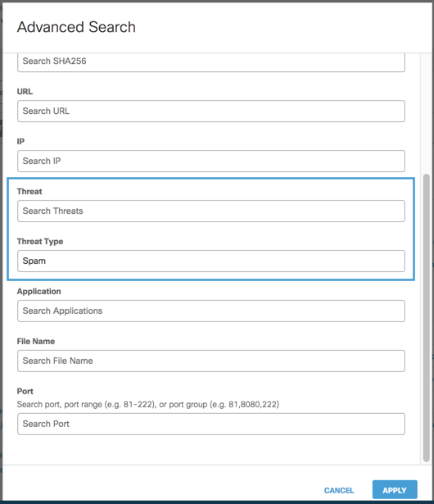Viewport: 434px width, 504px height.
Task: Click the URL field label
Action: [x=25, y=92]
